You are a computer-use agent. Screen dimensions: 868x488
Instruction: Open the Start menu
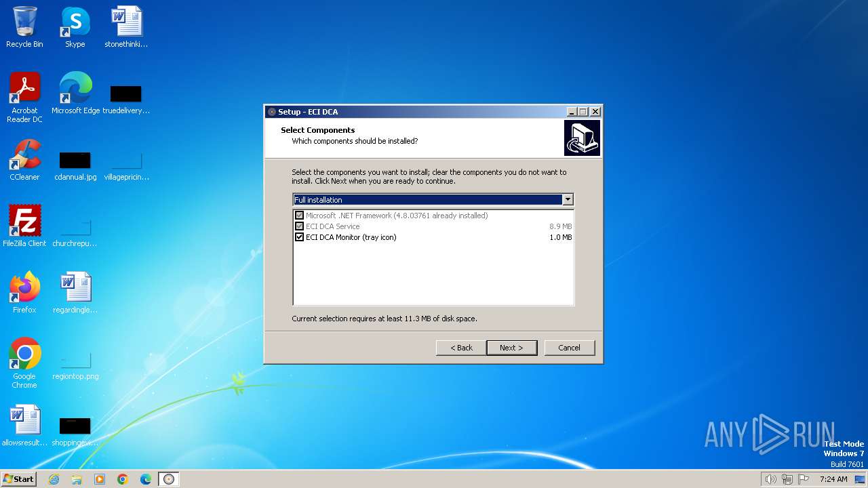tap(18, 479)
